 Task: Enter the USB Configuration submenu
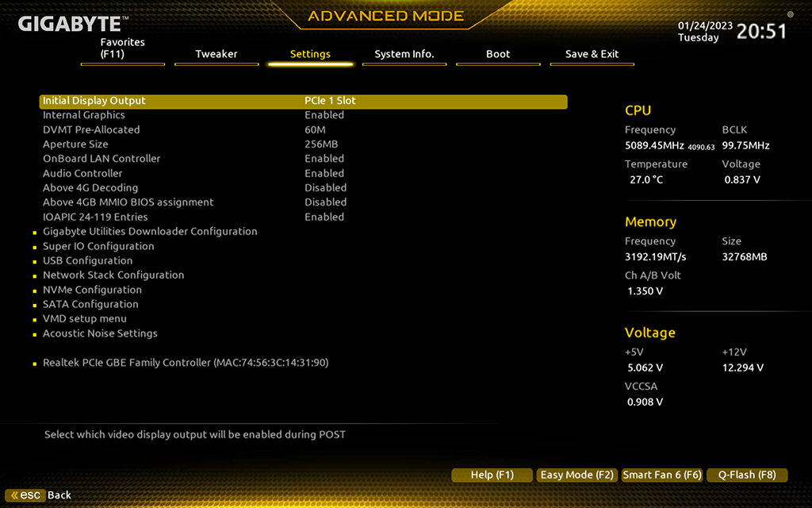coord(87,260)
